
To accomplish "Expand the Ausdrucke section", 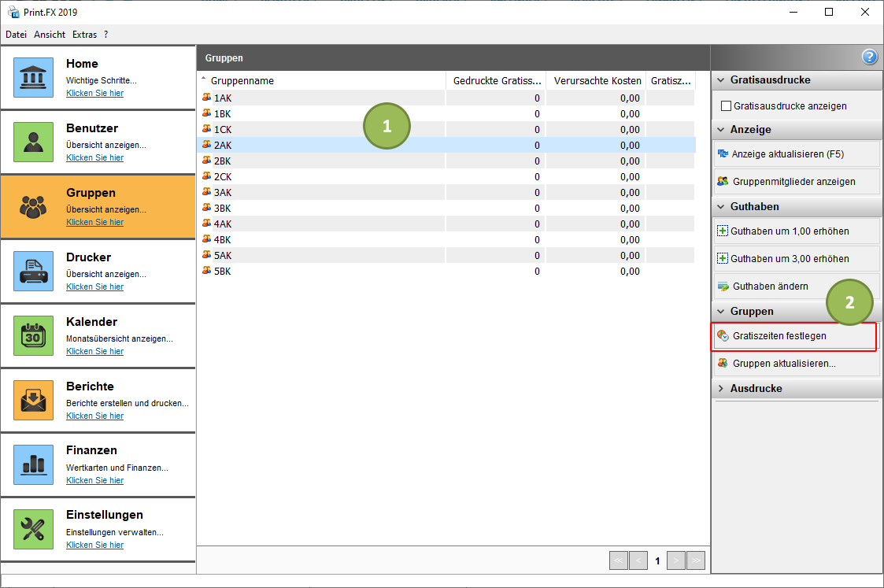I will 721,389.
